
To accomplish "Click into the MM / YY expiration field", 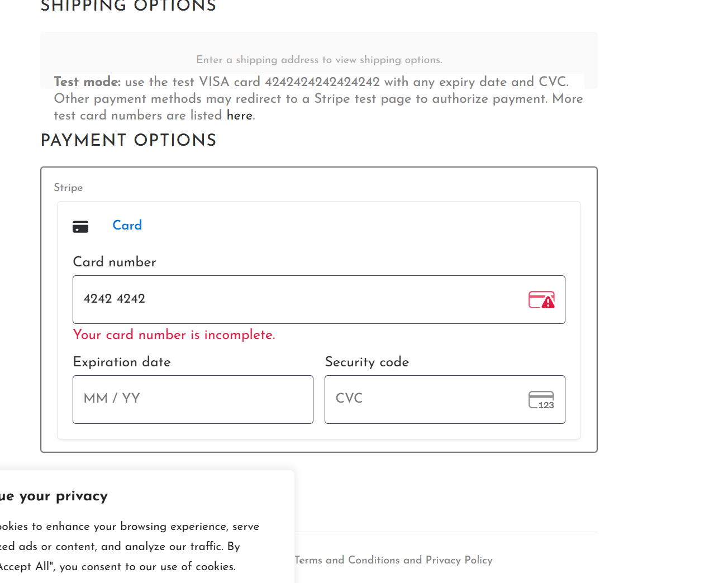I will point(193,399).
